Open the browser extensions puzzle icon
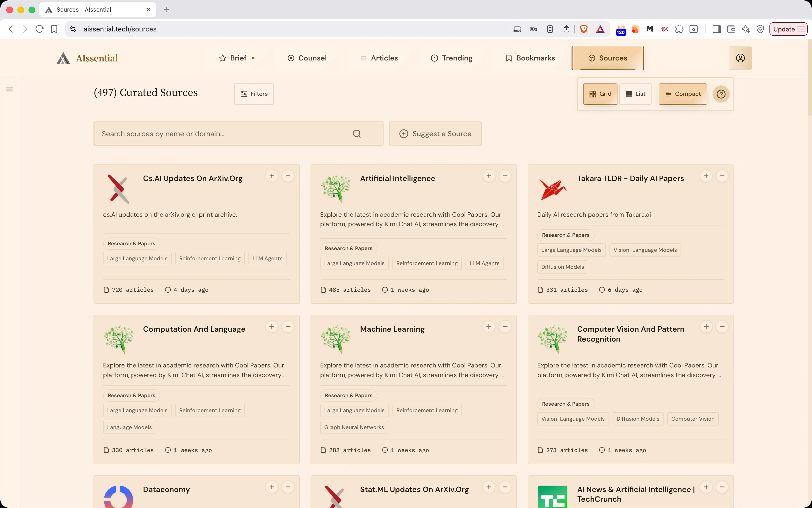The height and width of the screenshot is (508, 812). click(x=679, y=29)
